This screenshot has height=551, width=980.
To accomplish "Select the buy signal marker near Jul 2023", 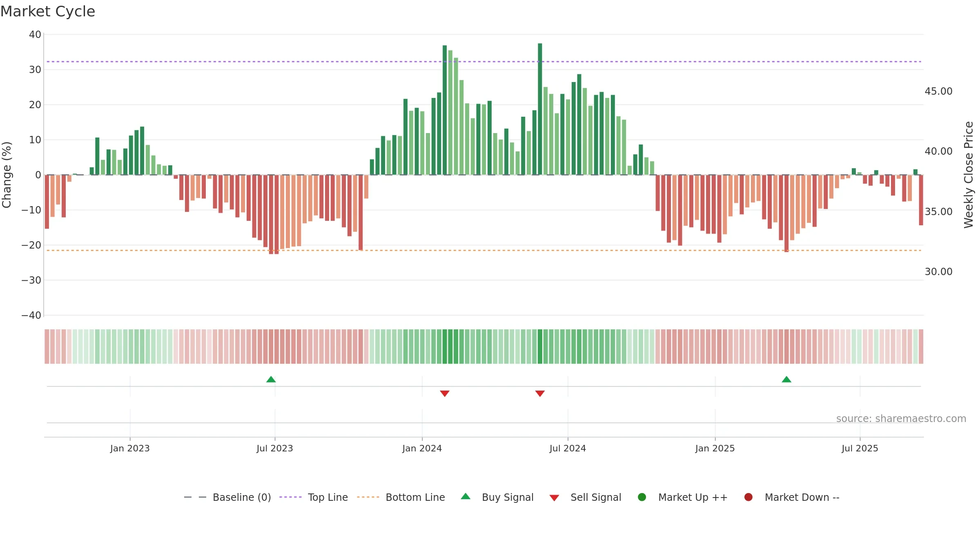I will [271, 379].
